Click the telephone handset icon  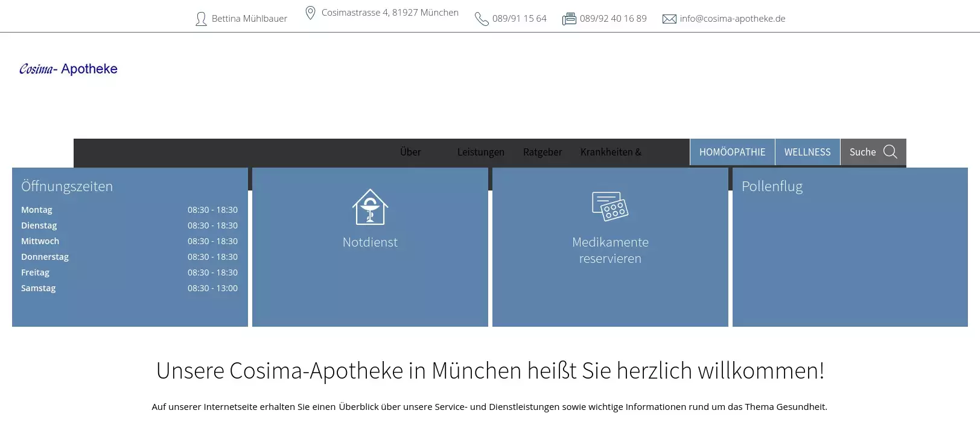point(481,19)
